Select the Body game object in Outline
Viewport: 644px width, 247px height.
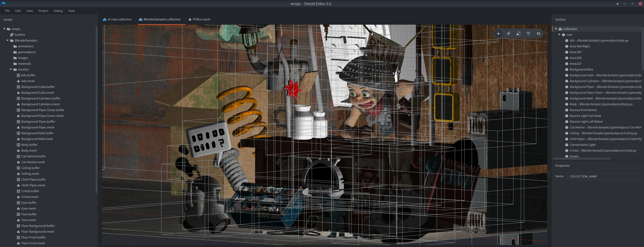click(601, 104)
